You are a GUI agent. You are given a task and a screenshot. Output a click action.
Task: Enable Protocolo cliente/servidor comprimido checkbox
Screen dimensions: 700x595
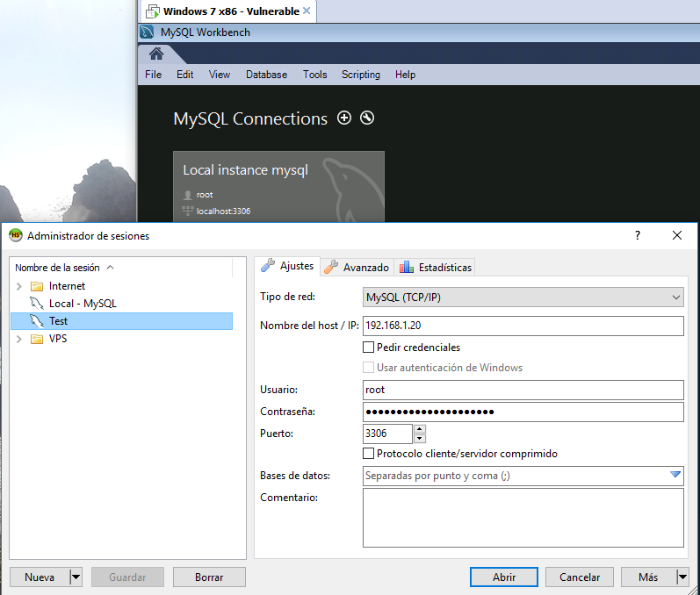[368, 453]
